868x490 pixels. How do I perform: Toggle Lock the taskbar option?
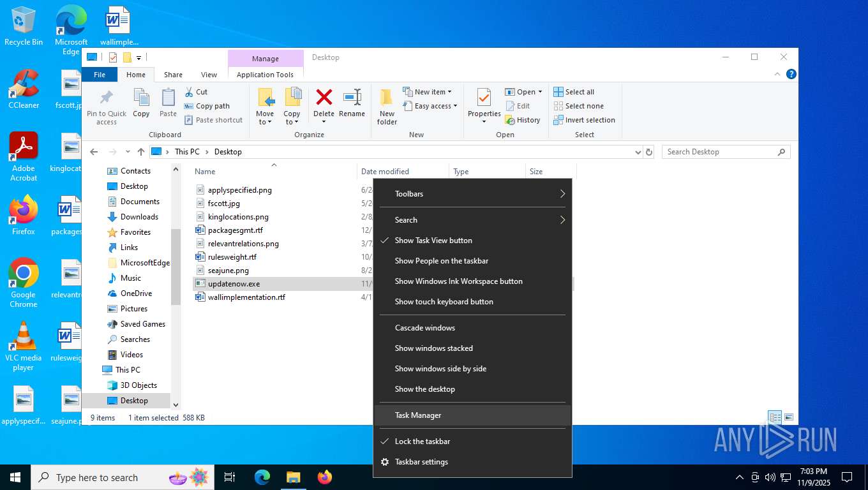click(x=473, y=442)
